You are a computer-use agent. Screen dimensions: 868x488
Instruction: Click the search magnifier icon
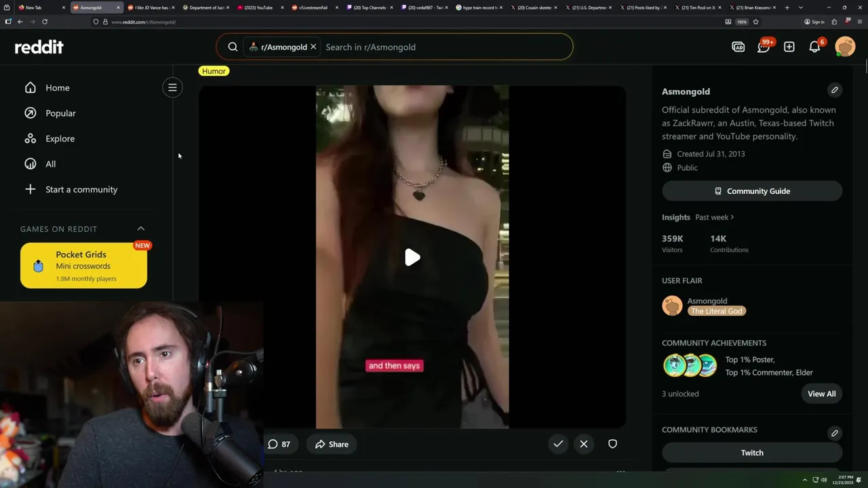tap(233, 47)
